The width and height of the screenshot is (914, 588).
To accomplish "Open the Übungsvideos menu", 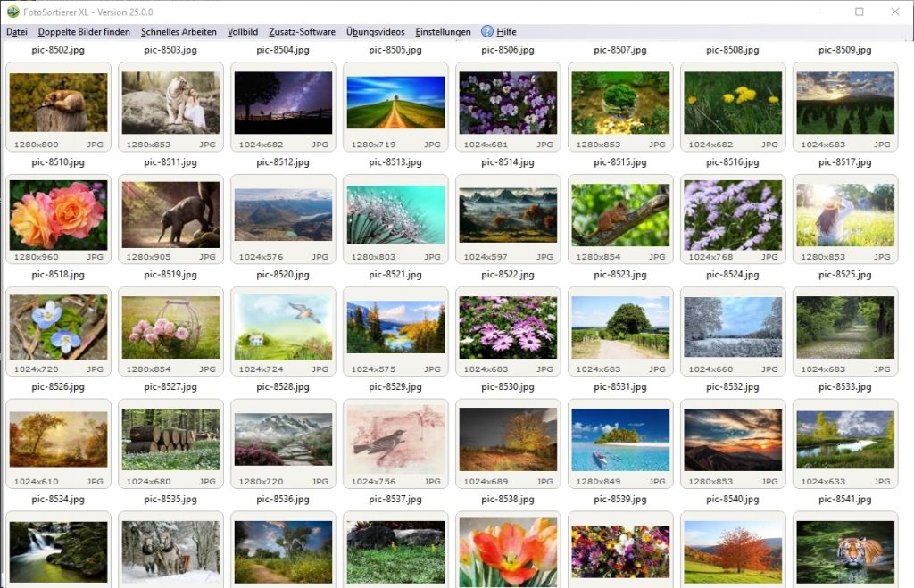I will 373,31.
